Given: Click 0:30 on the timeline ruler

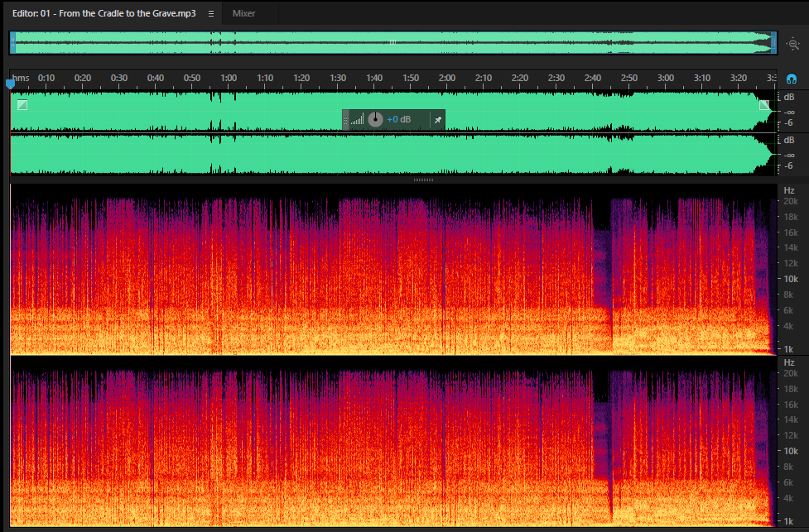Looking at the screenshot, I should coord(118,78).
